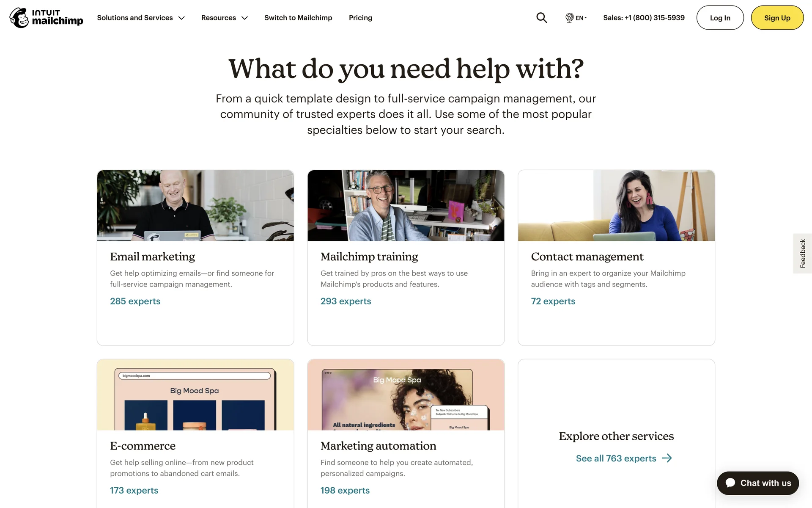Open the 285 experts link
Screen dimensions: 812x508
[135, 301]
